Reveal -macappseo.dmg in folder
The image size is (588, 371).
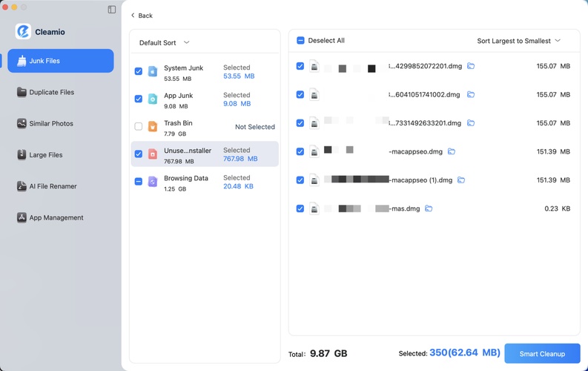coord(452,151)
